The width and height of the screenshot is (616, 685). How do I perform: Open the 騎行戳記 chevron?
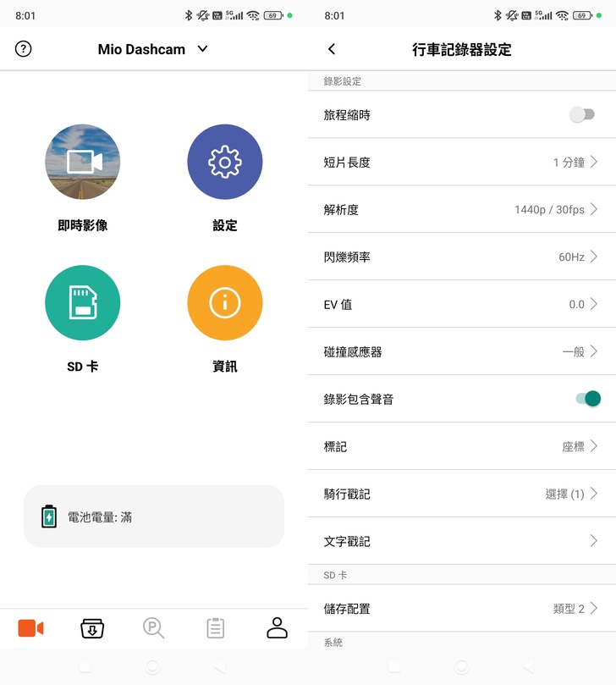click(594, 494)
